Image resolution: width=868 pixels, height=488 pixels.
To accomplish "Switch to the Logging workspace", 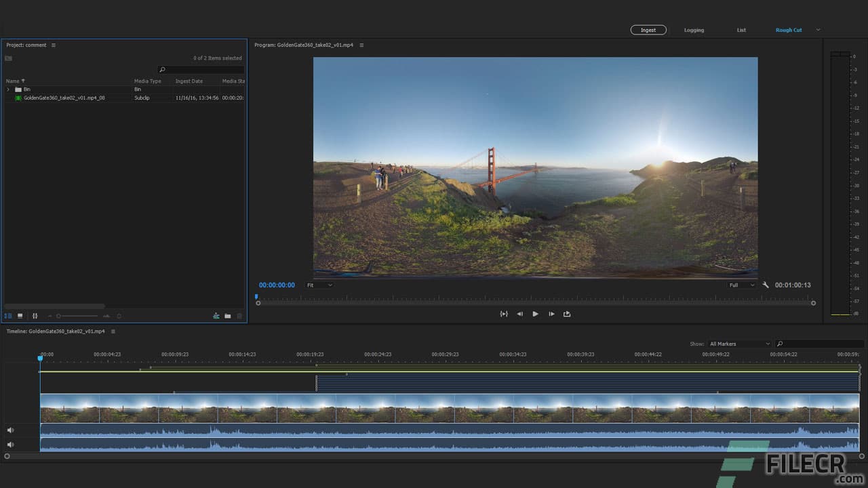I will (694, 30).
